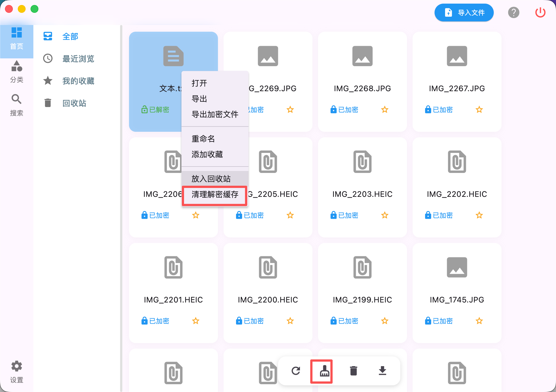Click the 导入文件 import button
The width and height of the screenshot is (556, 392).
(464, 13)
